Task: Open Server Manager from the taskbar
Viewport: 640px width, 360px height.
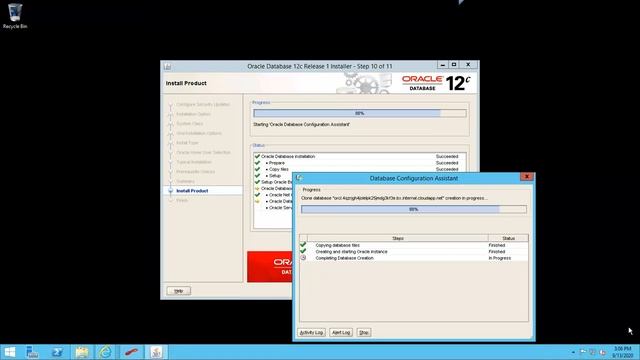Action: coord(32,352)
